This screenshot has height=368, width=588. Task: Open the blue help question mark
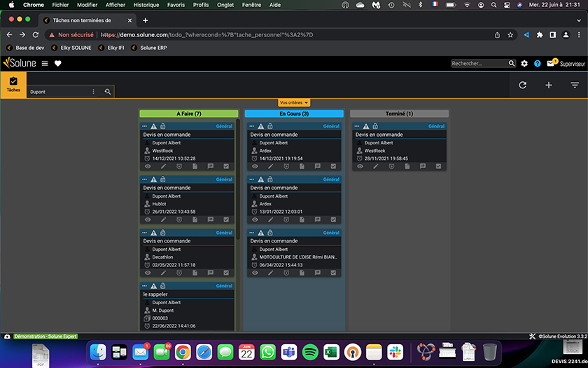[x=537, y=64]
